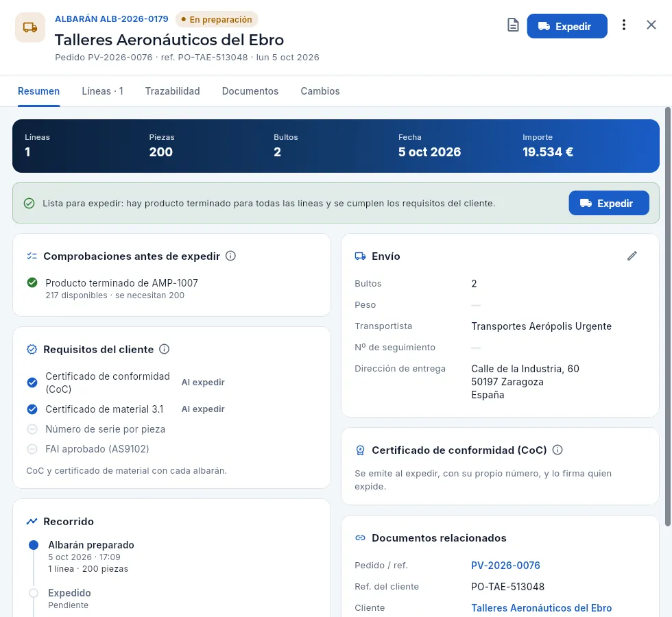672x617 pixels.
Task: Go to the Trazabilidad tab
Action: tap(172, 91)
